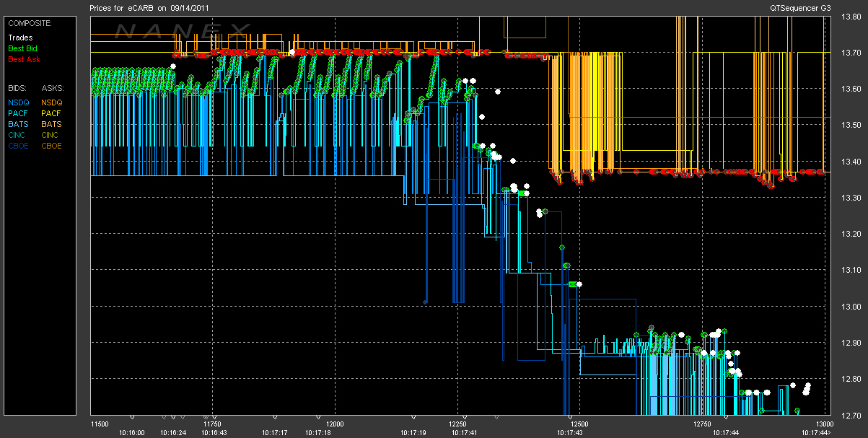Click the 'QTSequencer G3' label
Screen dimensions: 868x438
click(x=801, y=8)
